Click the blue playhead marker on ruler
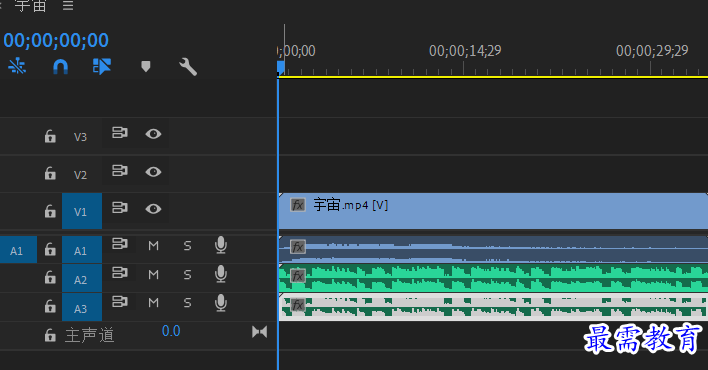 pyautogui.click(x=280, y=68)
